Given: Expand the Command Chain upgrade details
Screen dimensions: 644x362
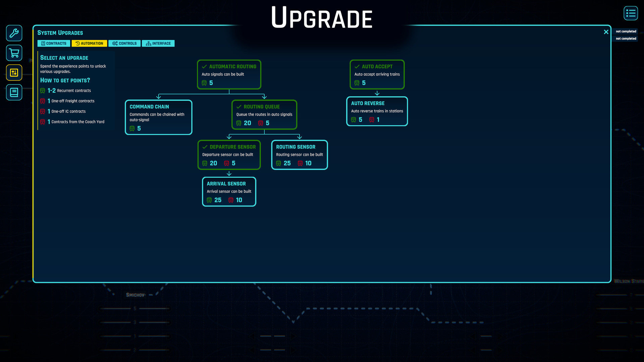Looking at the screenshot, I should [x=158, y=117].
